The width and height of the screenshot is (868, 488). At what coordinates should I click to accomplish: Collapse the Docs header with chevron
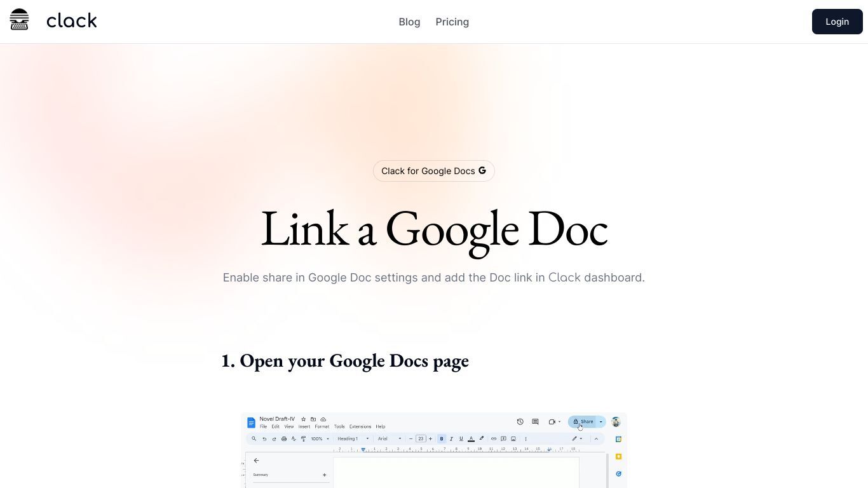click(596, 439)
